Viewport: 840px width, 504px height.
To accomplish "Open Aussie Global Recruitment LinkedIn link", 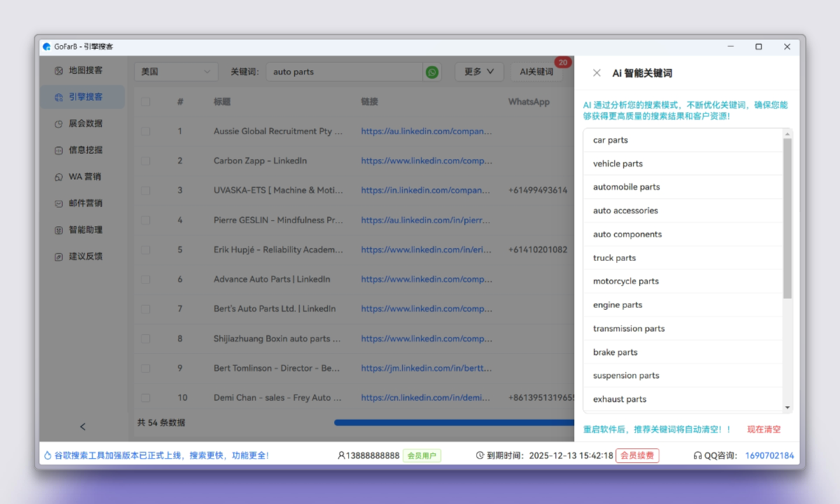I will click(426, 132).
